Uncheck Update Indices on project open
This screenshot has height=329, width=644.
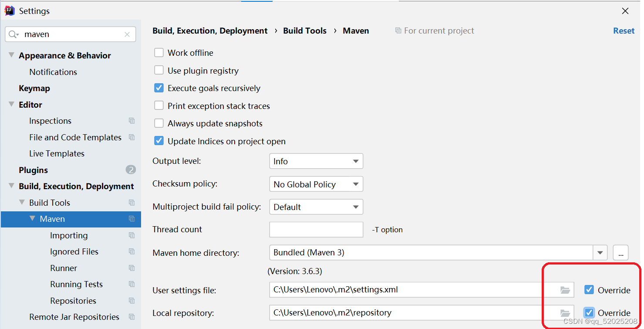pyautogui.click(x=159, y=141)
